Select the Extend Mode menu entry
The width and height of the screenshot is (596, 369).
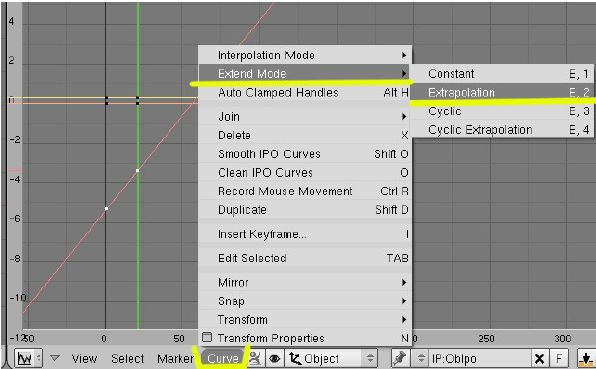pyautogui.click(x=305, y=74)
